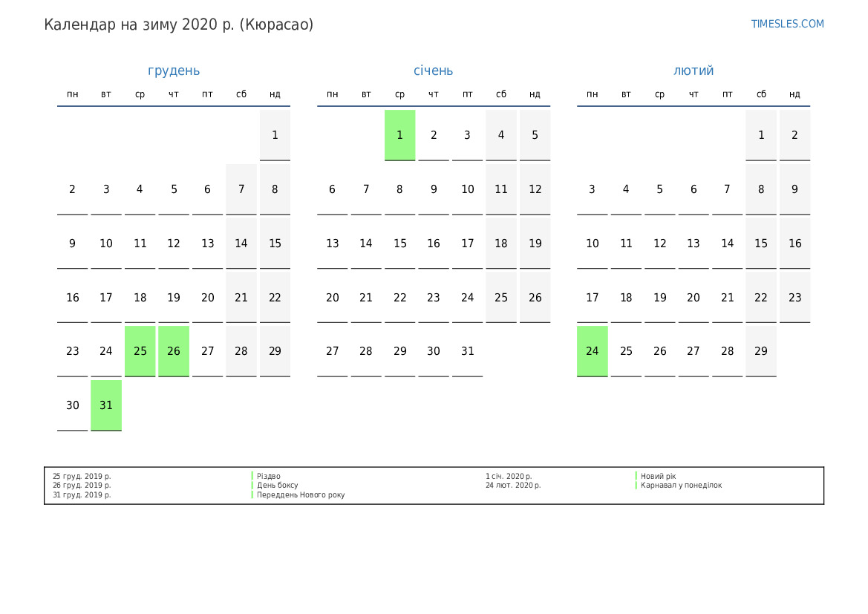Click the calendar title 'Календар на зиму 2020 р.'
The width and height of the screenshot is (868, 614).
pos(139,25)
